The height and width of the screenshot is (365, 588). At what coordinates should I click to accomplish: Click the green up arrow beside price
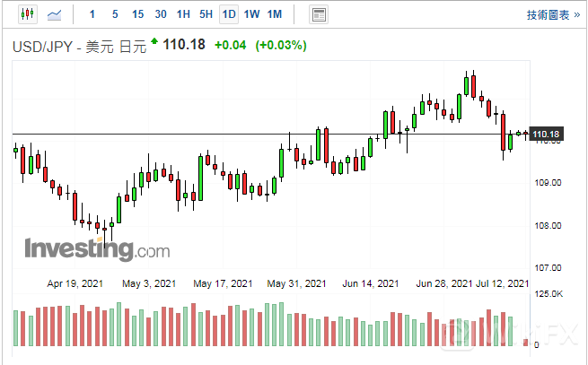[154, 41]
